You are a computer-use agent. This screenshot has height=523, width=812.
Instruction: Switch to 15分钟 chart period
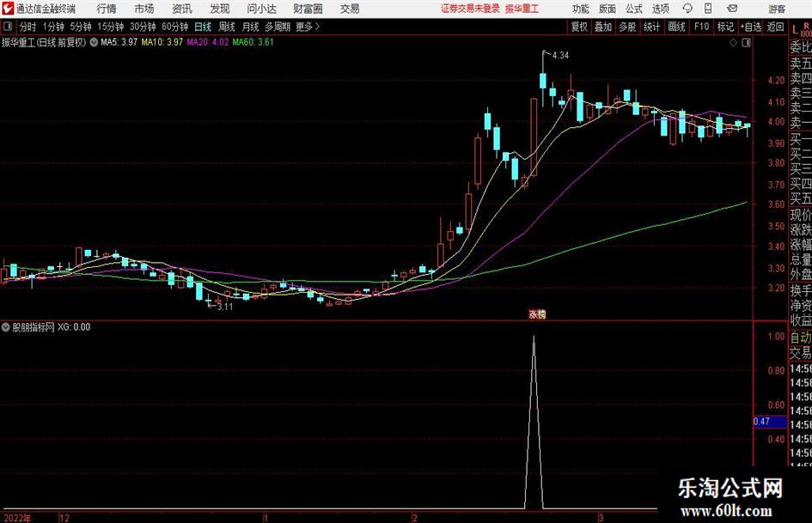pyautogui.click(x=111, y=27)
